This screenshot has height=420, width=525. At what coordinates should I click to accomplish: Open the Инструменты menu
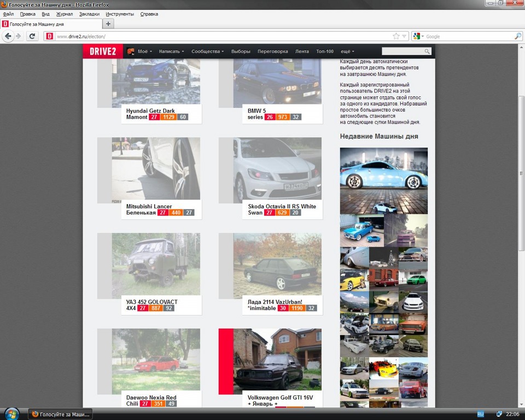tap(120, 14)
